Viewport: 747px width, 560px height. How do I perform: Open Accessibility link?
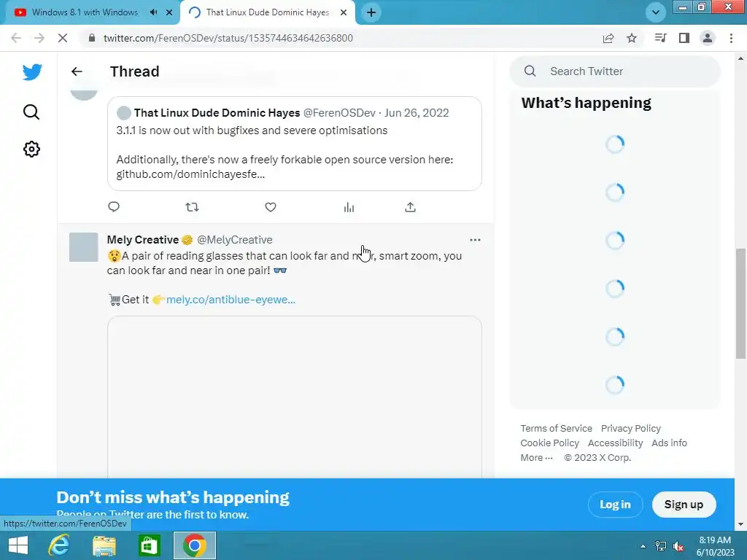point(615,443)
